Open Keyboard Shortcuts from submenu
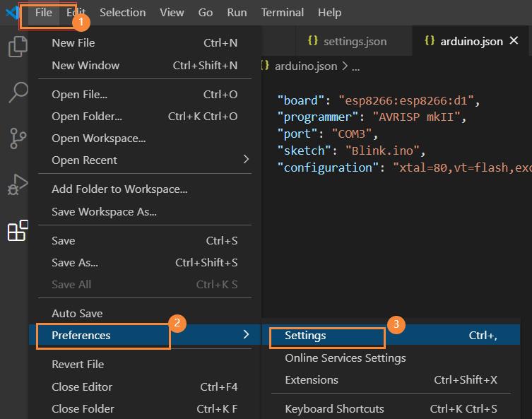 (391, 409)
